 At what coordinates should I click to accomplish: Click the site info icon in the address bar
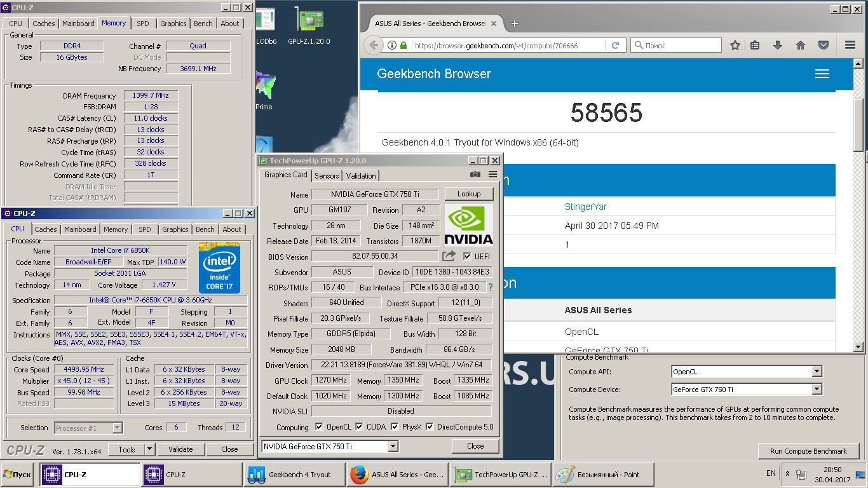pos(392,45)
